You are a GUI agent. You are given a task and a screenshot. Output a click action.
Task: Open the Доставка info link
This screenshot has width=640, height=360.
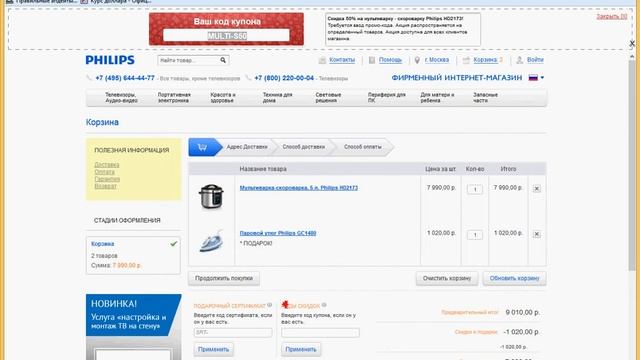(107, 165)
